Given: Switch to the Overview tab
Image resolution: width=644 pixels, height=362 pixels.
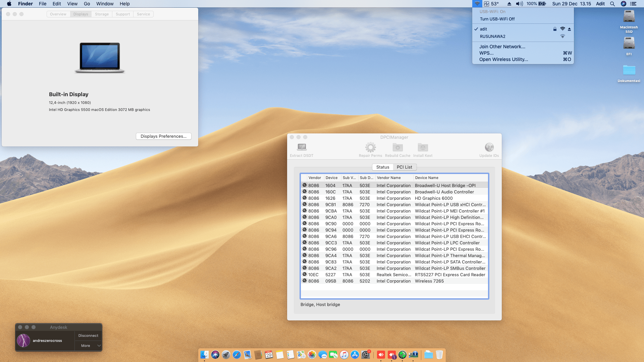Looking at the screenshot, I should pos(58,14).
